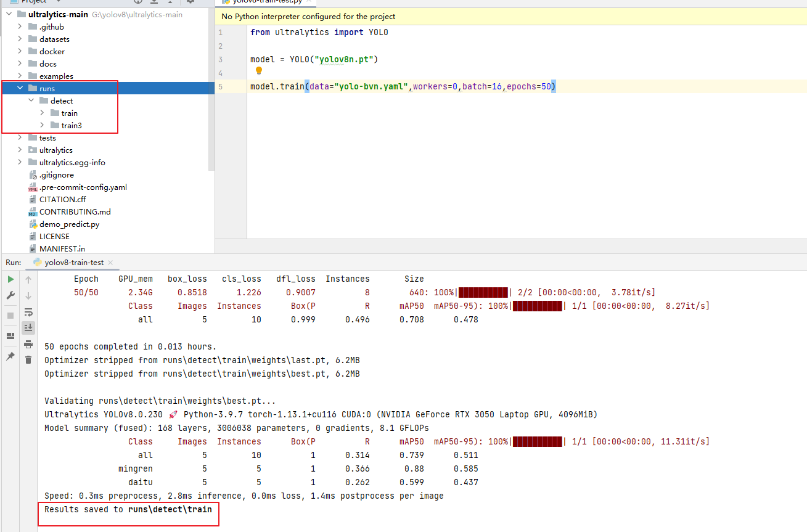Expand the docker folder chevron
Image resolution: width=807 pixels, height=532 pixels.
click(x=20, y=51)
